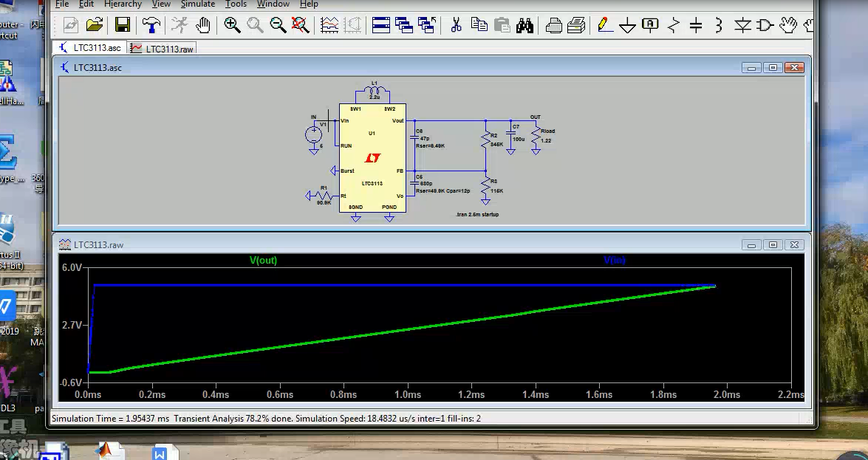Click the 1.0ms time axis label
868x460 pixels.
tap(408, 395)
